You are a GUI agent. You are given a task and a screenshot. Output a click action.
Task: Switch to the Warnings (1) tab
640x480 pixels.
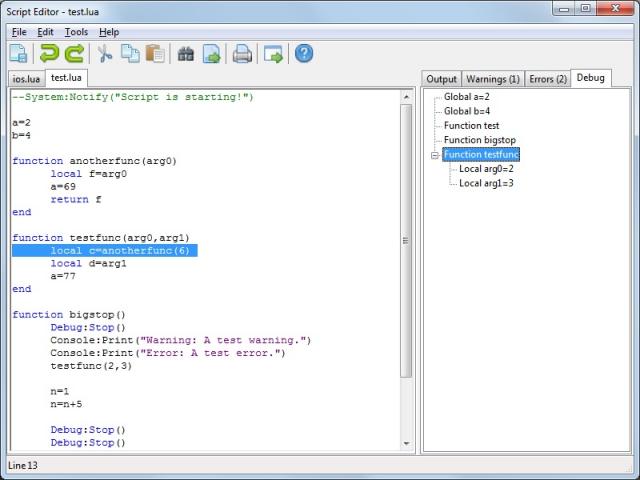[x=493, y=79]
